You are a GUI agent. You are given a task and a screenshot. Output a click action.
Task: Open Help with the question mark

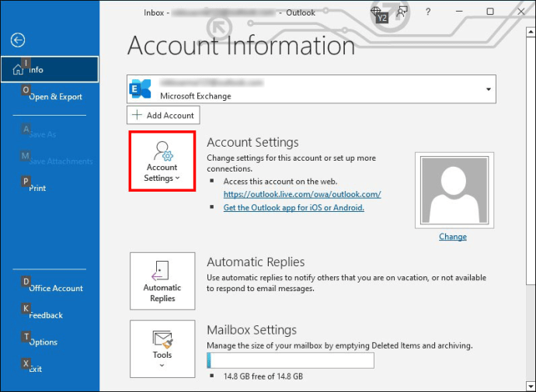(x=428, y=12)
